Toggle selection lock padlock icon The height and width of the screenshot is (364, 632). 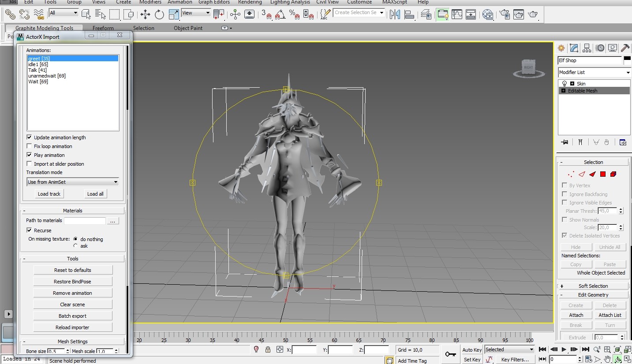click(x=268, y=349)
